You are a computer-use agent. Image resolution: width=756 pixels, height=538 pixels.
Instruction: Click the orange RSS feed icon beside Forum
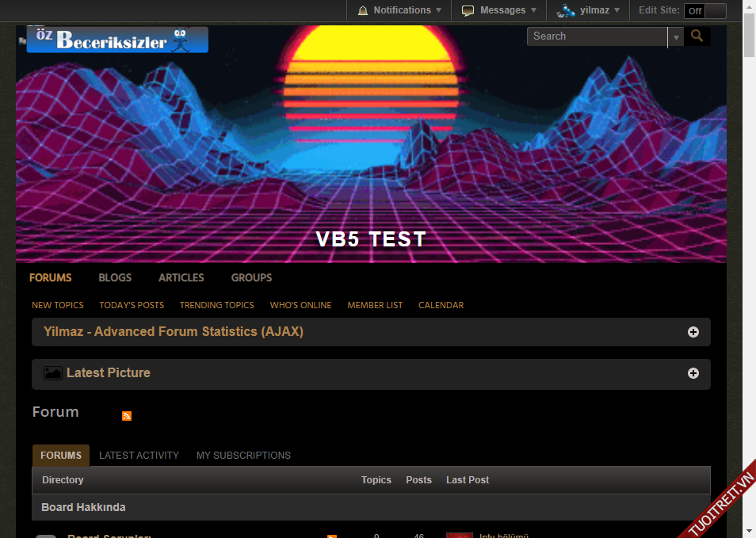[127, 416]
